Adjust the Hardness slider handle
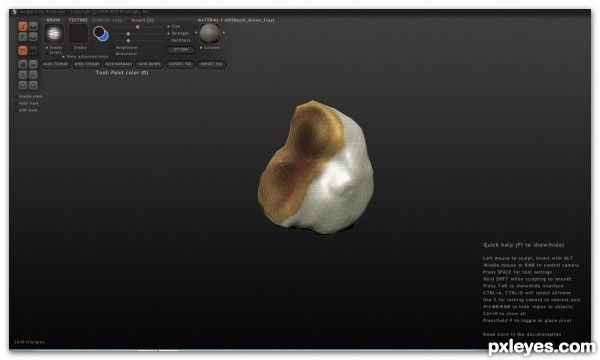Image resolution: width=600 pixels, height=360 pixels. tap(128, 41)
